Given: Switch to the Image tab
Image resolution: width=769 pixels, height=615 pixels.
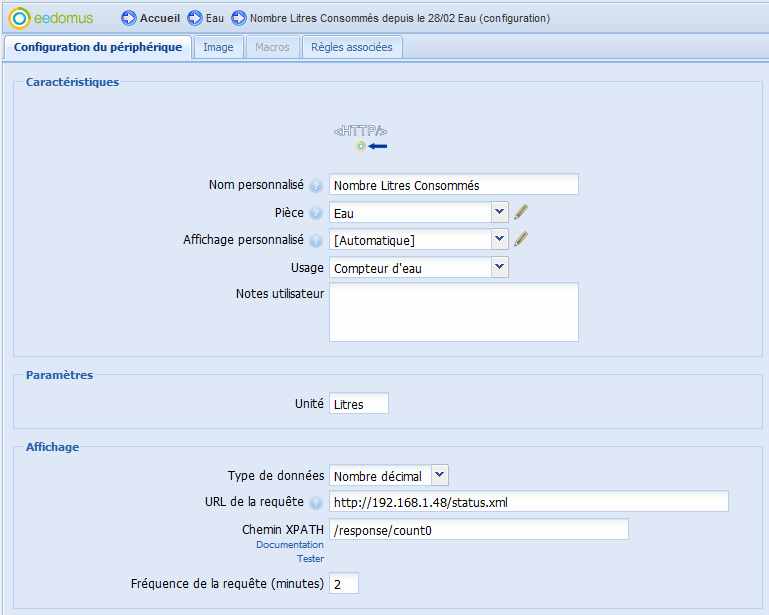Looking at the screenshot, I should coord(218,47).
